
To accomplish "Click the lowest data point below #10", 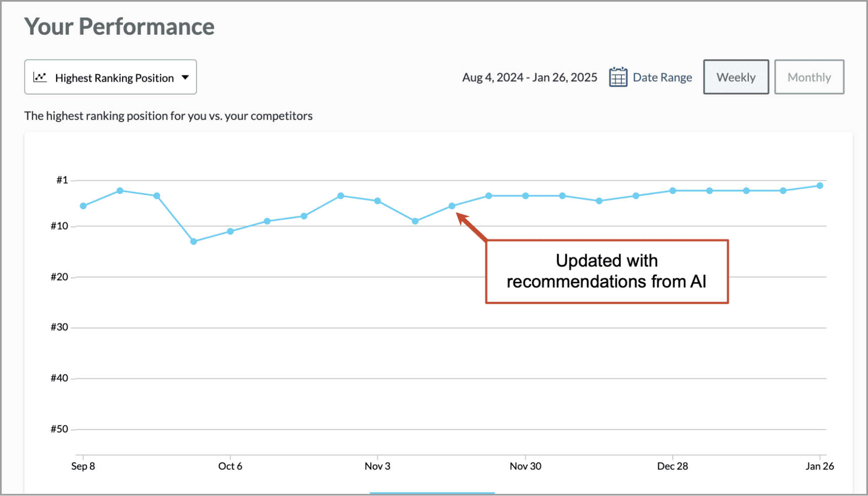I will click(194, 241).
